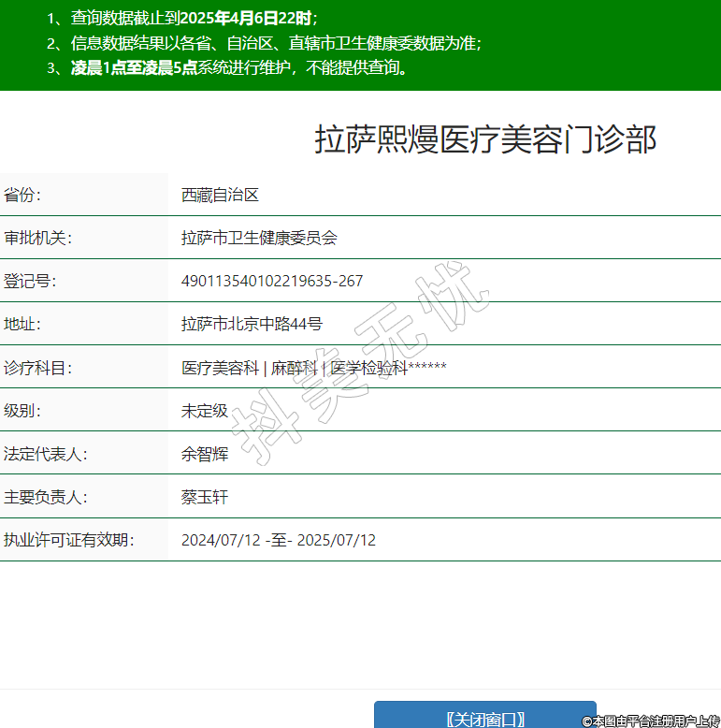Select the 未定级 level value
Image resolution: width=721 pixels, height=728 pixels.
[205, 411]
